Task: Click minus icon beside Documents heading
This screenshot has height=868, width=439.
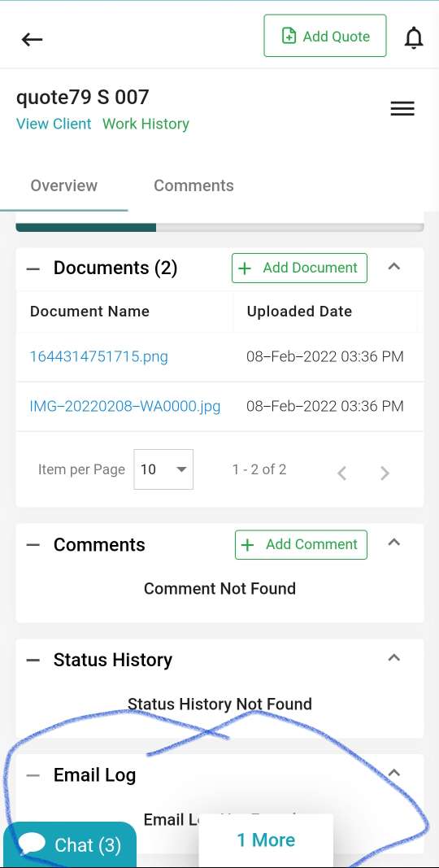Action: coord(33,269)
